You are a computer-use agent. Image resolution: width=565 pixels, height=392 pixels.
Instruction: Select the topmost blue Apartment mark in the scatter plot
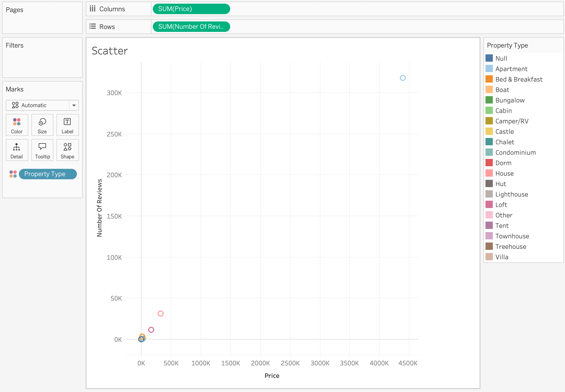(x=403, y=78)
